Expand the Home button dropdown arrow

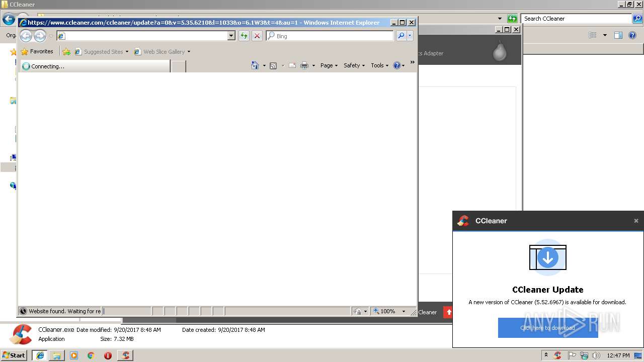point(264,66)
